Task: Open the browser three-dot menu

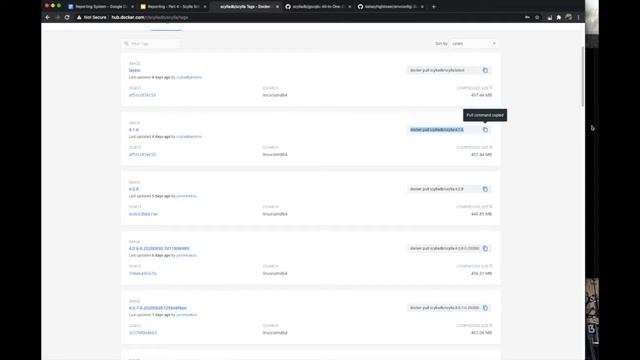Action: click(x=578, y=17)
